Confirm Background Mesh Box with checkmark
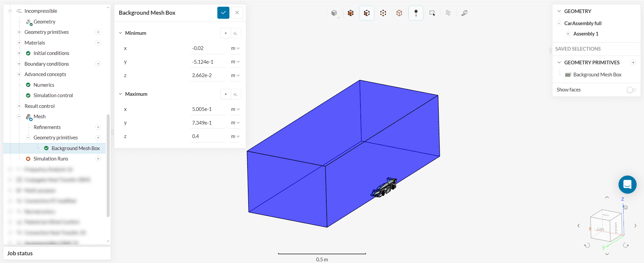 click(x=223, y=13)
